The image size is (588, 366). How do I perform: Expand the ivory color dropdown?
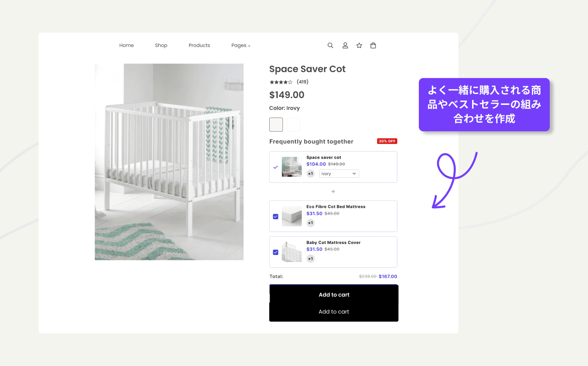click(x=339, y=174)
